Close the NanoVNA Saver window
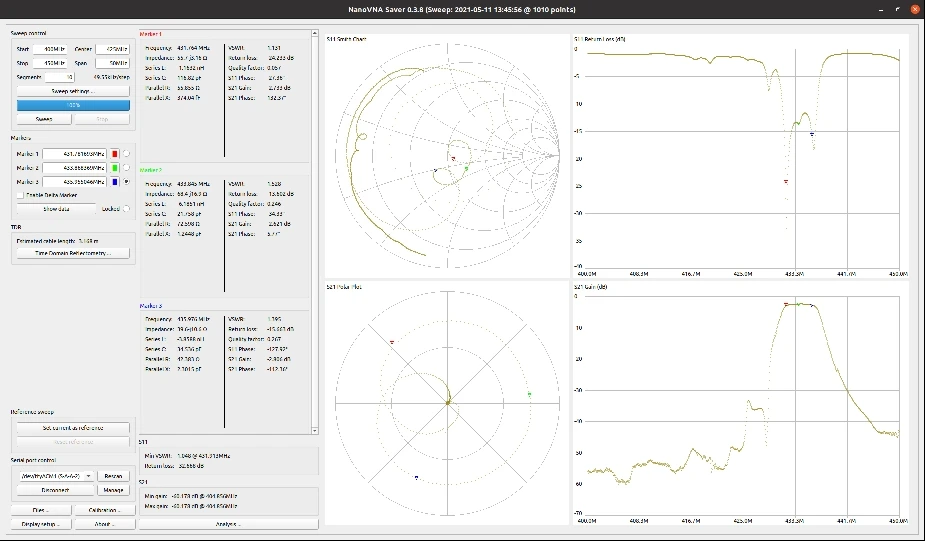Screen dimensions: 925x541 pyautogui.click(x=915, y=9)
